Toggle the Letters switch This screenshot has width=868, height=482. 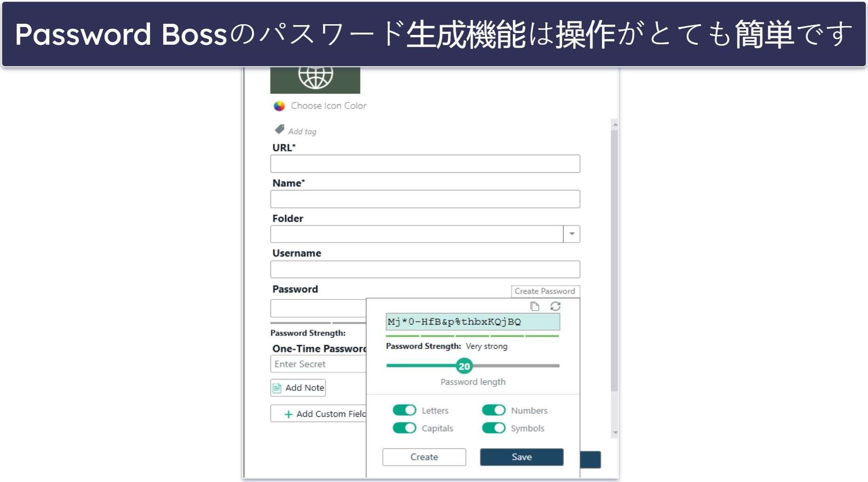404,410
